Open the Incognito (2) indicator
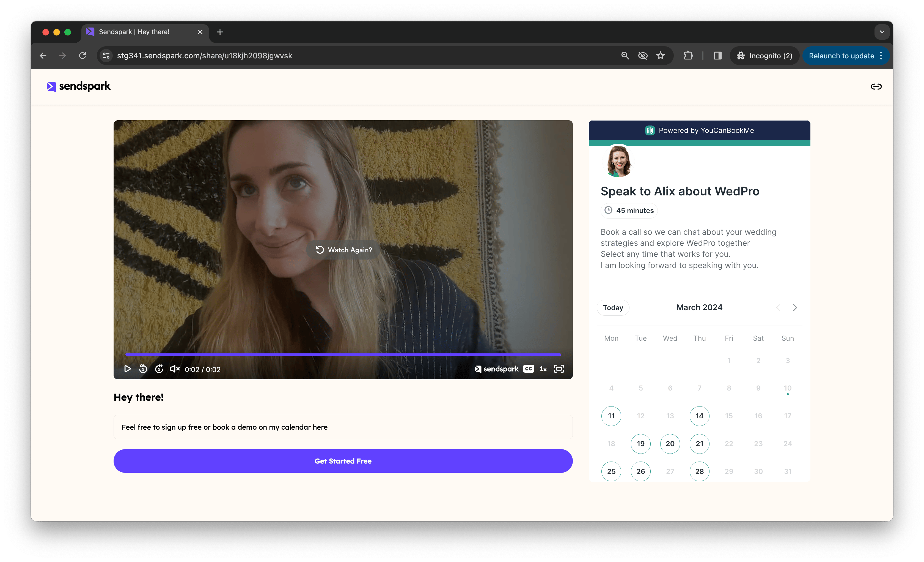The height and width of the screenshot is (562, 924). click(x=764, y=56)
